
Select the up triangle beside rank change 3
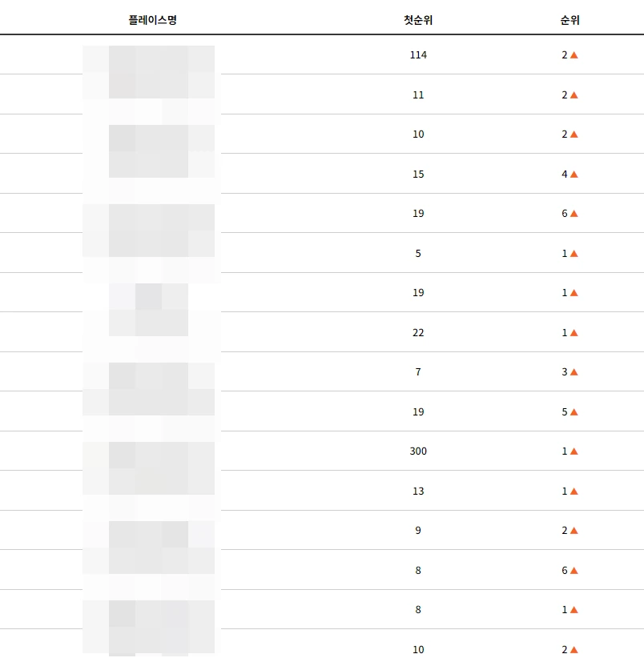[x=574, y=372]
